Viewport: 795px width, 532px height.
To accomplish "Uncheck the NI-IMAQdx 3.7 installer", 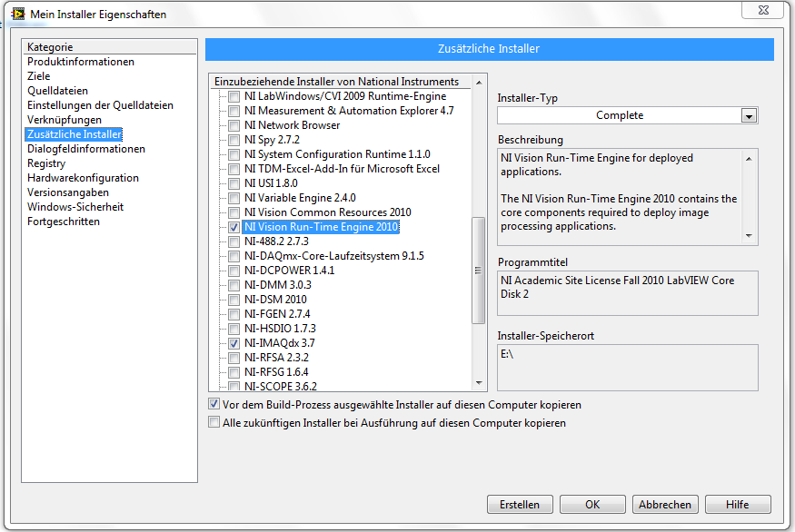I will (x=234, y=343).
